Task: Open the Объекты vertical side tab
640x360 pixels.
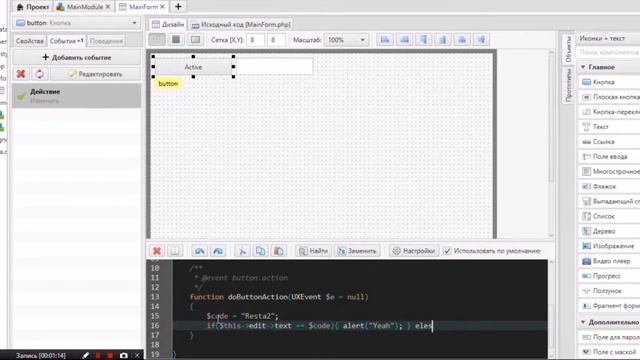Action: (568, 49)
